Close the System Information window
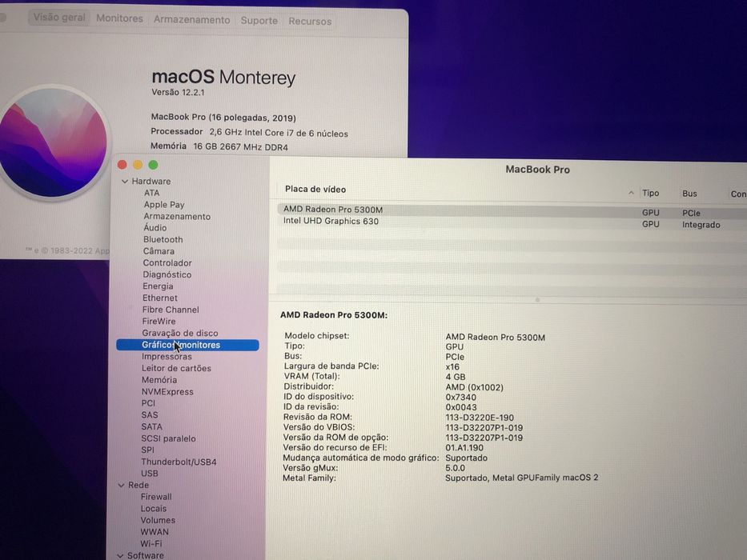Screen dimensions: 747x560 (122, 165)
